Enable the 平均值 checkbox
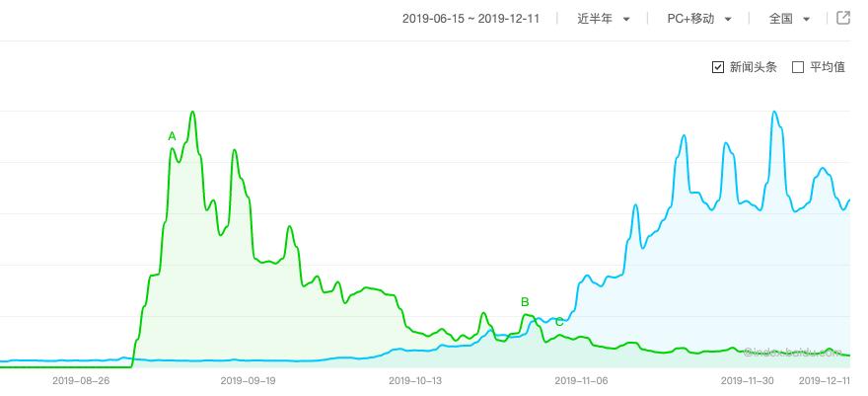868x396 pixels. tap(798, 67)
